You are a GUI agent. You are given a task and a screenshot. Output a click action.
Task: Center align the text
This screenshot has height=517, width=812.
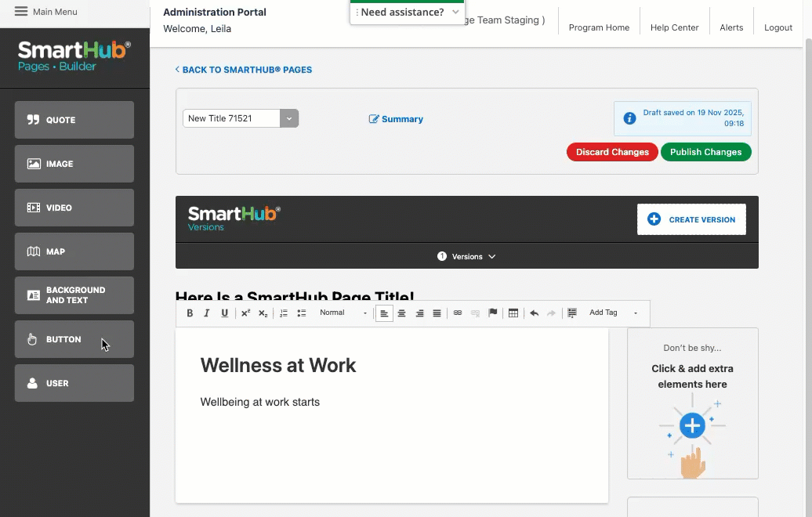[402, 313]
